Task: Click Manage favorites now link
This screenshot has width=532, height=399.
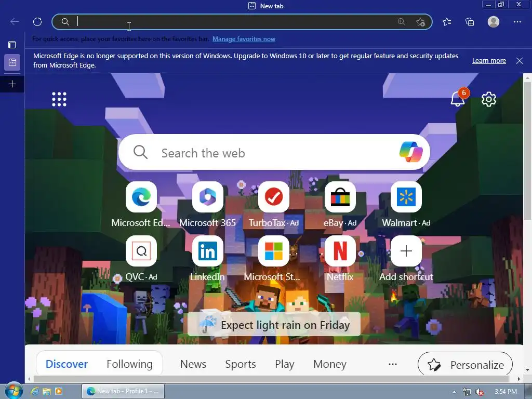Action: (x=244, y=38)
